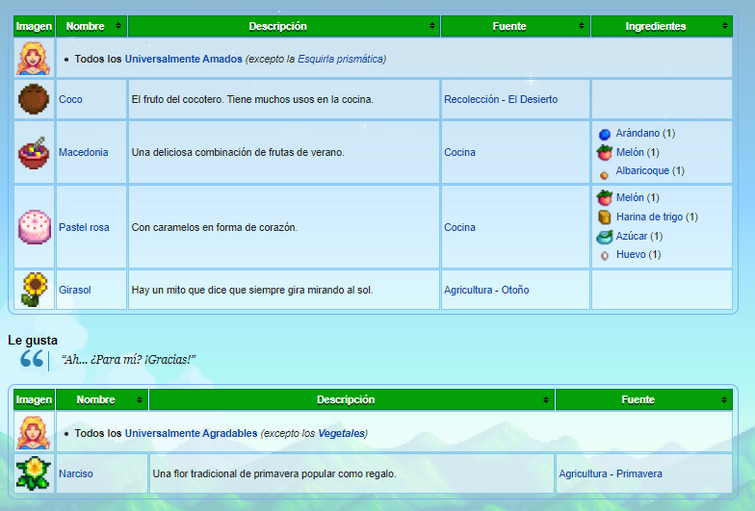Click the Imagen header of Le gusta table

pos(34,399)
